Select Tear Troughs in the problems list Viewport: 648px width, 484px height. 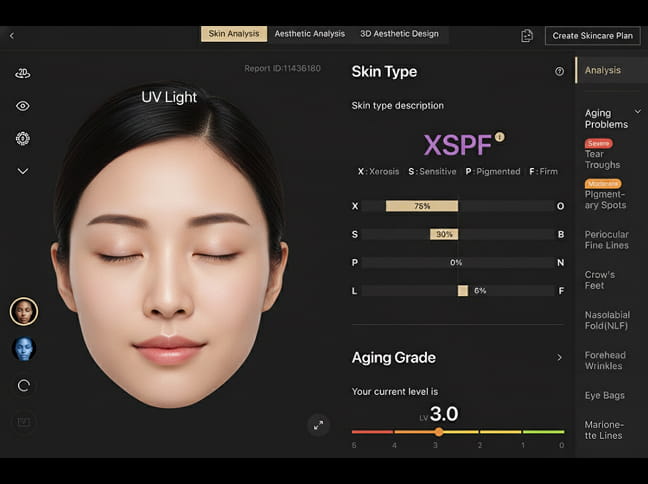tap(602, 159)
